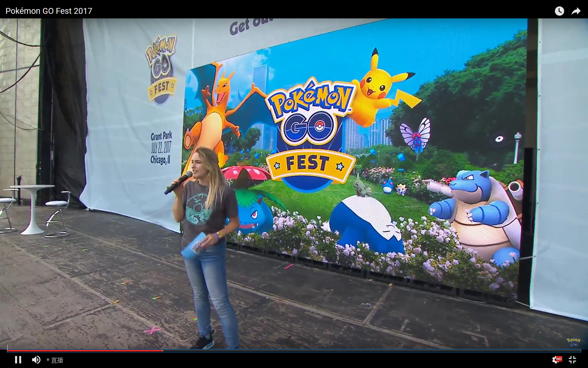Open the Share options with the arrow icon
The height and width of the screenshot is (368, 588).
pos(576,11)
